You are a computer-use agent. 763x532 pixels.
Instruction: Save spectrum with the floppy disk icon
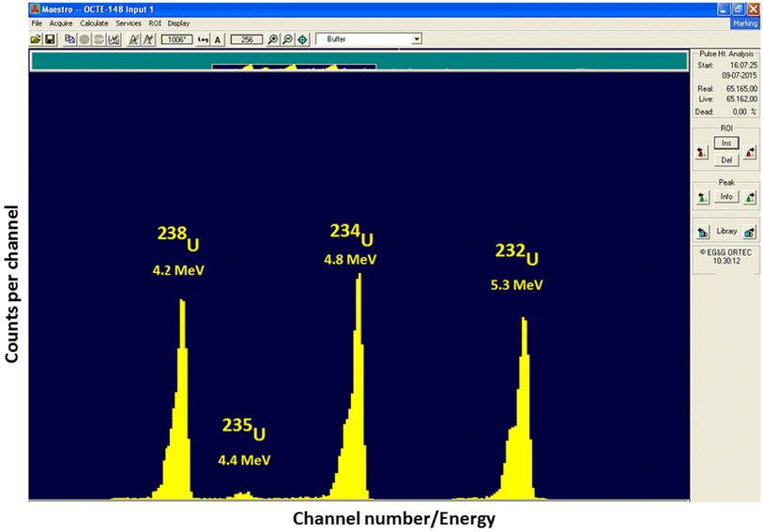(x=50, y=39)
